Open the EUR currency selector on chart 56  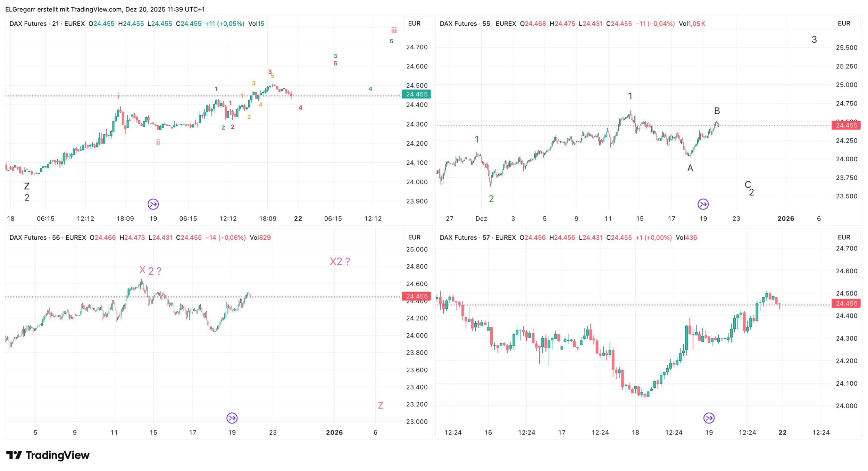tap(414, 238)
